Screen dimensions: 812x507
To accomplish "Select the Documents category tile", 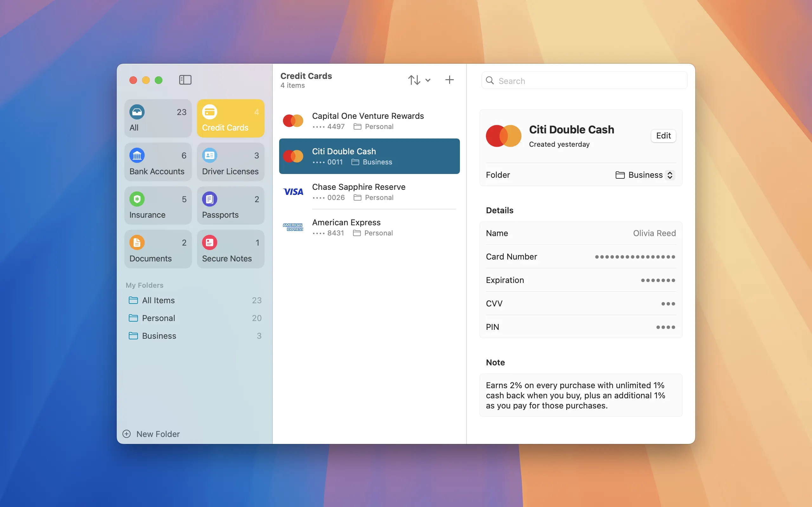I will pyautogui.click(x=158, y=249).
